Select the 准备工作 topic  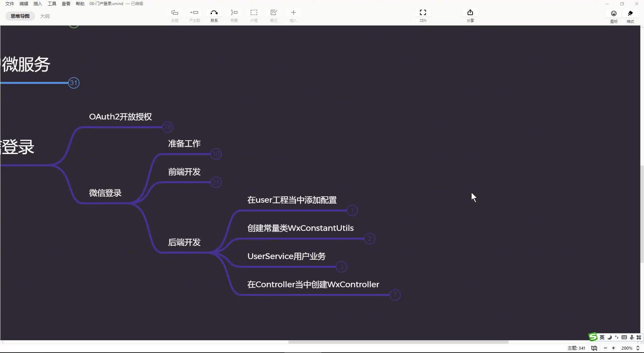pyautogui.click(x=184, y=144)
